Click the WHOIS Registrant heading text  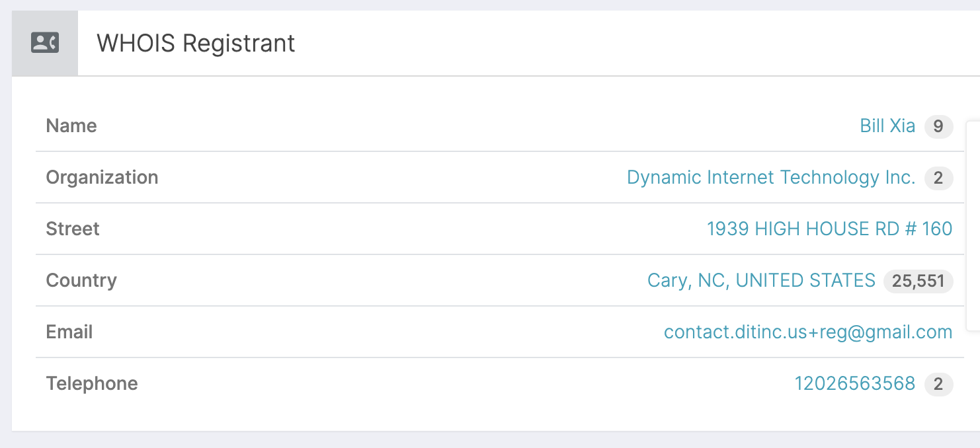(x=196, y=44)
